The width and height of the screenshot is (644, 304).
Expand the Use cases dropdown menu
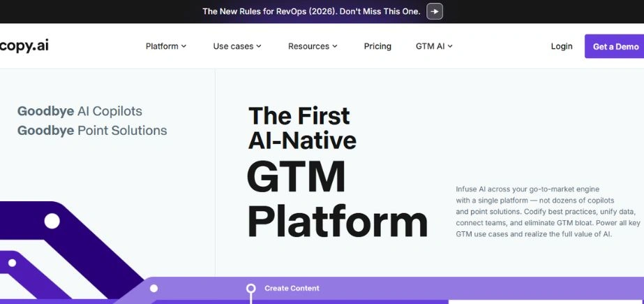click(237, 47)
